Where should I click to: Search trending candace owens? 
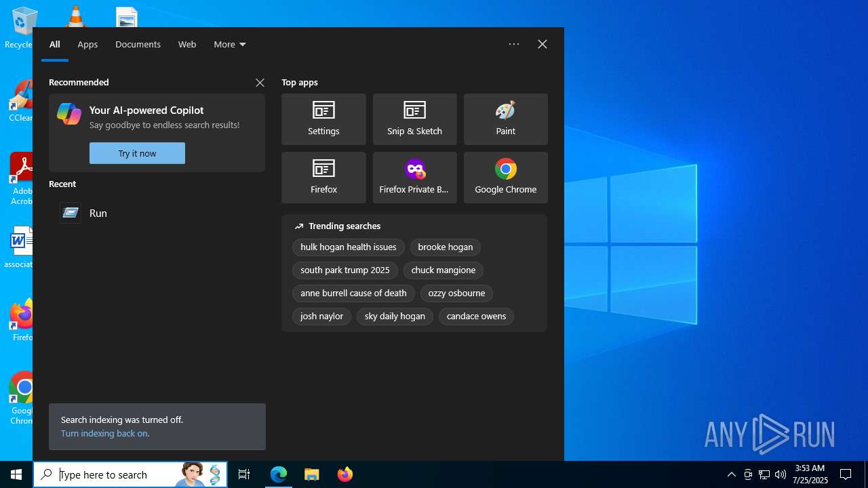(476, 317)
